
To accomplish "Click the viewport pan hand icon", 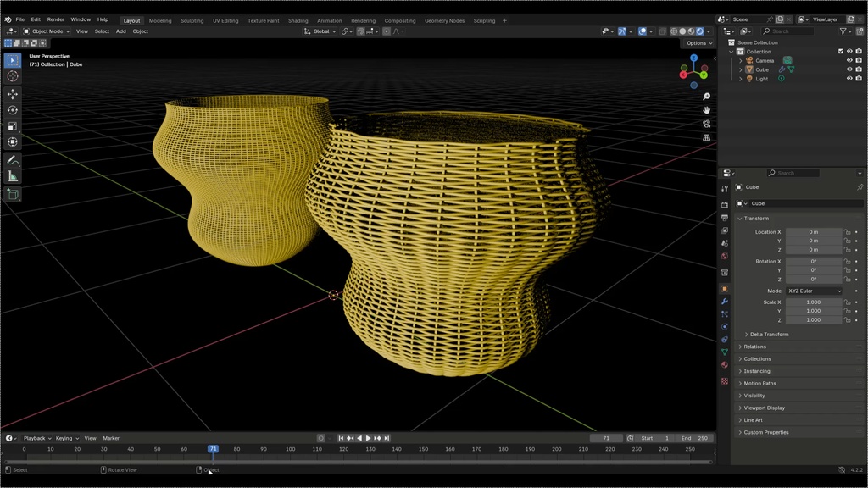I will point(706,110).
